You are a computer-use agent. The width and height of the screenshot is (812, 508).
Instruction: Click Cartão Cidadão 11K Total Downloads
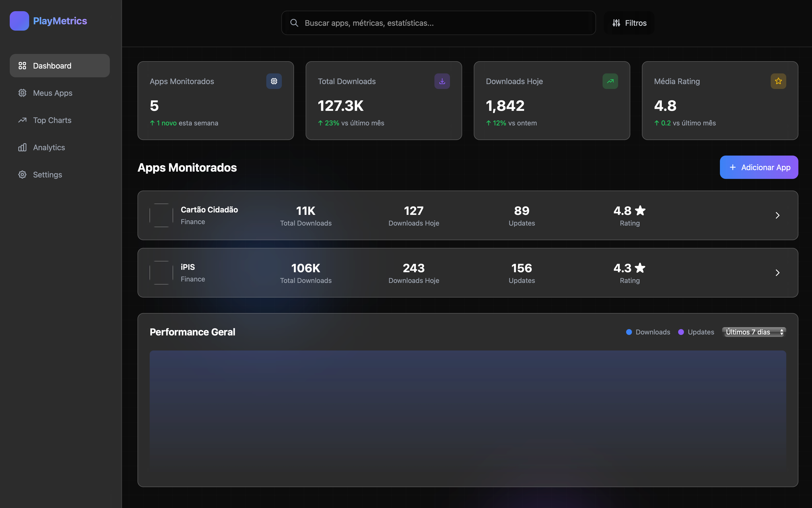(x=306, y=216)
